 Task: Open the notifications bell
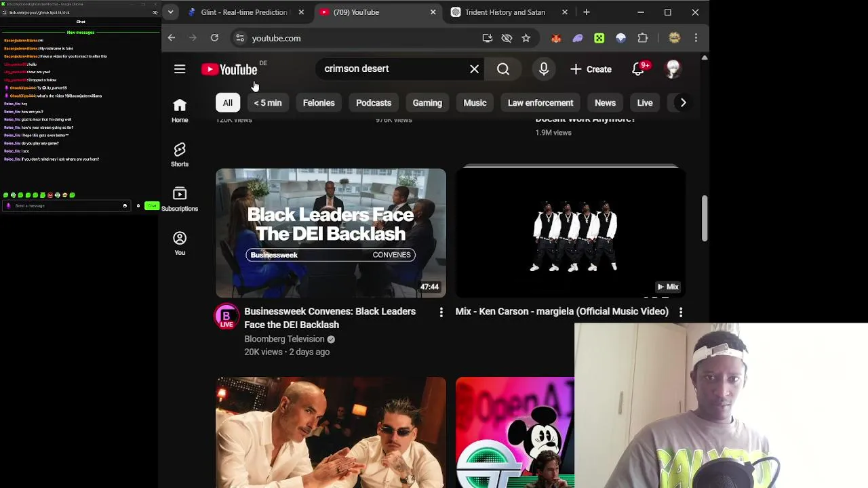click(638, 69)
